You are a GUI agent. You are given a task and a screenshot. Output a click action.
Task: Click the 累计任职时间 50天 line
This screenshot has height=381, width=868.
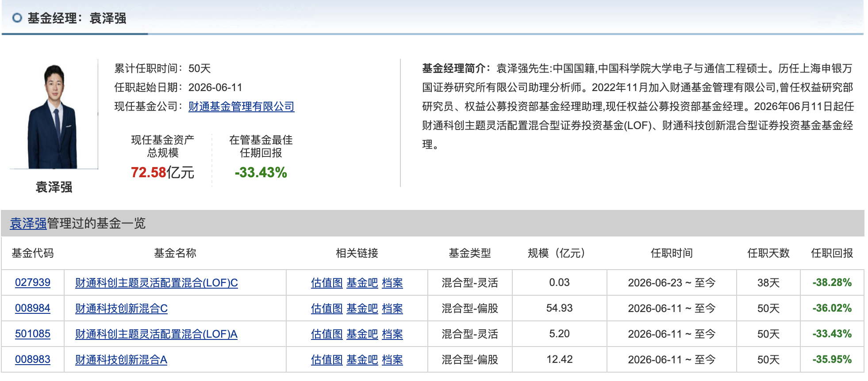coord(162,69)
